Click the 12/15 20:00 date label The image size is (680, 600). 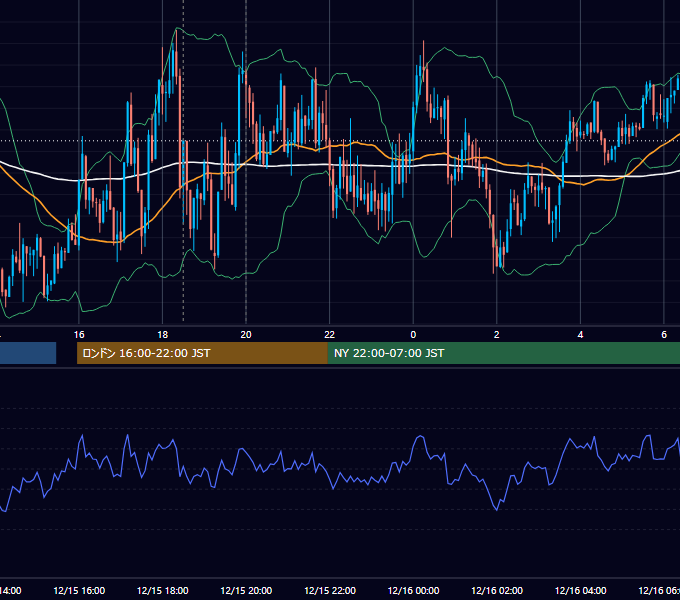pyautogui.click(x=246, y=591)
